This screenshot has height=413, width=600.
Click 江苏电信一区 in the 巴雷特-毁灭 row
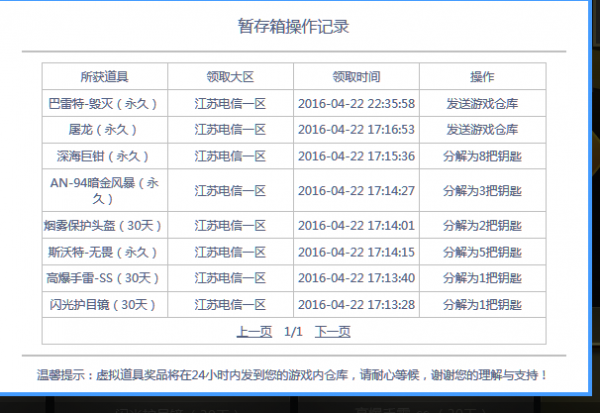coord(230,104)
